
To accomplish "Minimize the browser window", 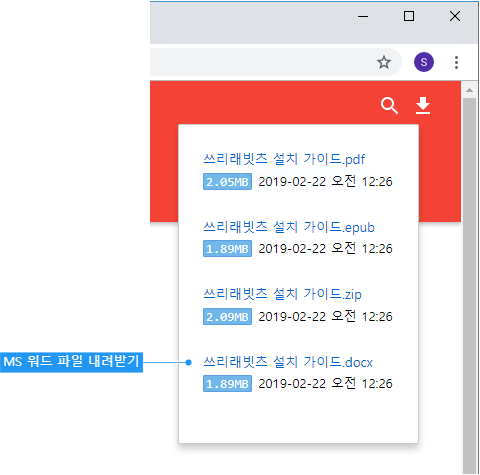I will pos(363,16).
